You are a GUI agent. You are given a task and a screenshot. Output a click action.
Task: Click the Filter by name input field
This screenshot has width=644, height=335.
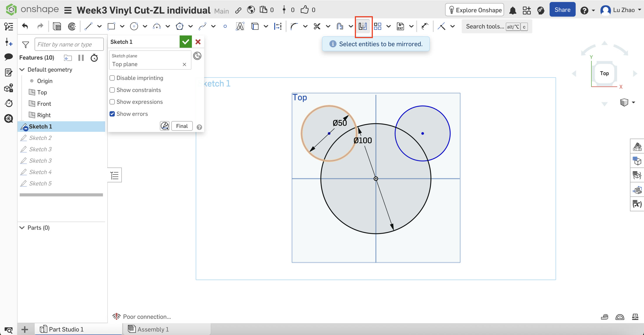pos(69,44)
